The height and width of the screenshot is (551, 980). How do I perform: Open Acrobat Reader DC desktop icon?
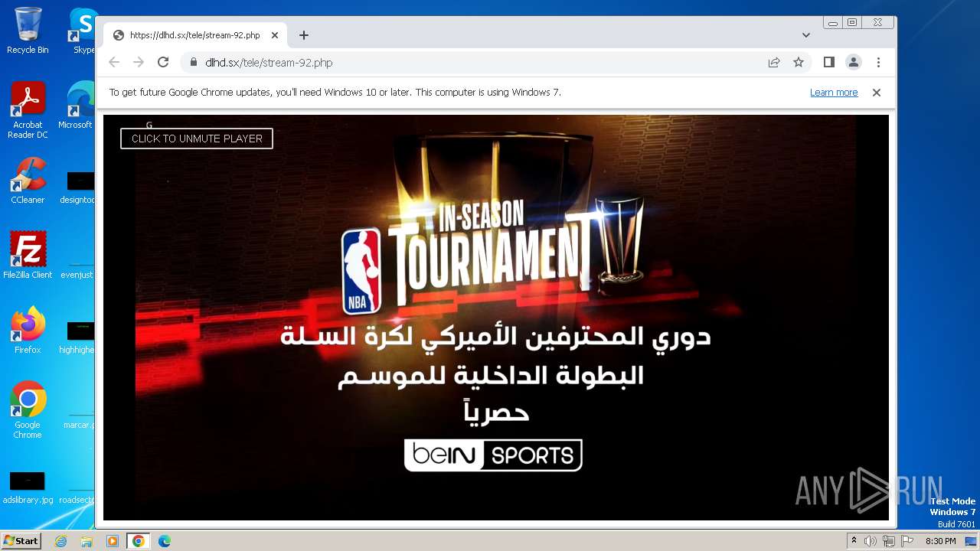pos(28,110)
